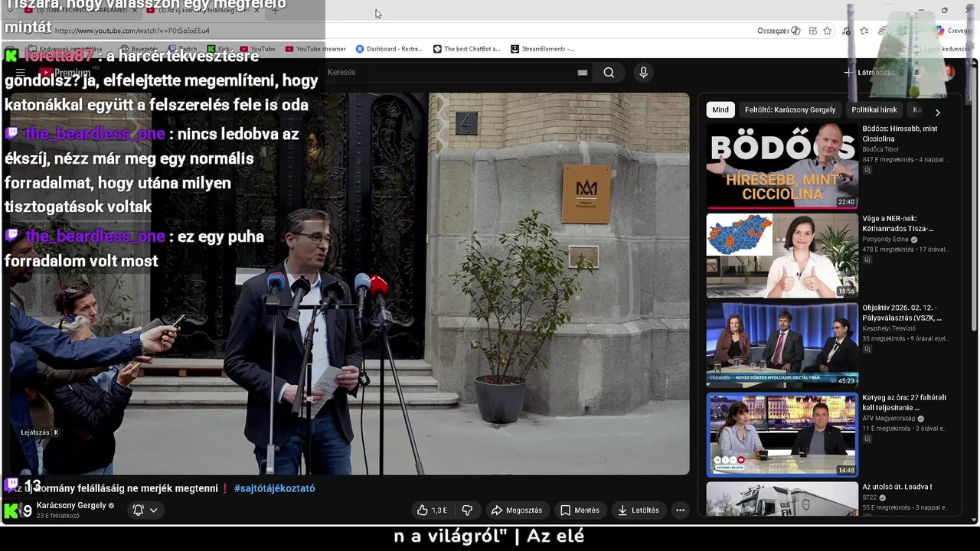Start voice search with microphone icon

[x=643, y=72]
